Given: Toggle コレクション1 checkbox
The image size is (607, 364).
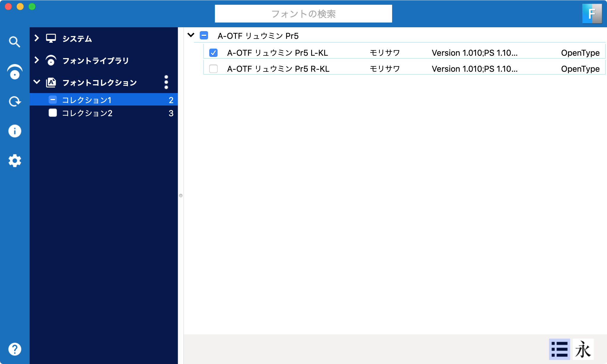Looking at the screenshot, I should [53, 100].
